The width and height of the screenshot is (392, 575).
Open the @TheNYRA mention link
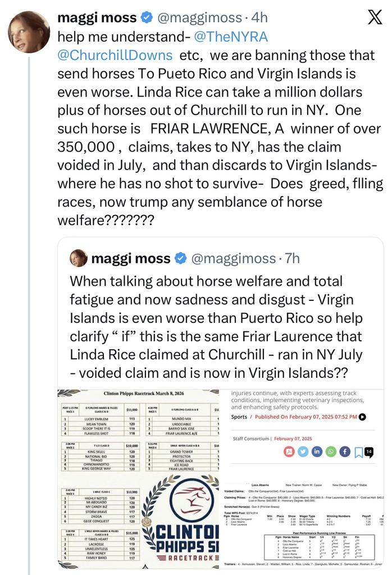point(231,37)
